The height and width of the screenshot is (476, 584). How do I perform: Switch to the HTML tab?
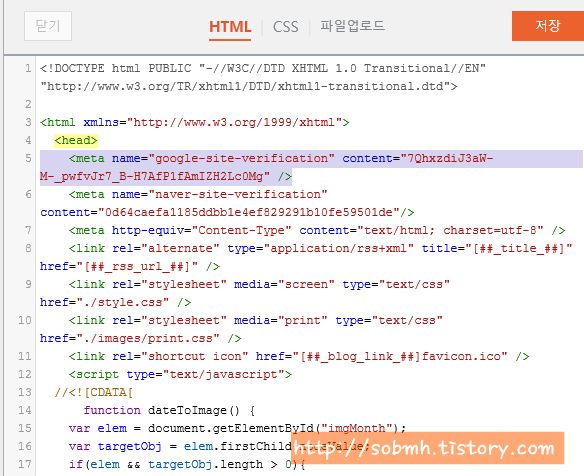click(x=230, y=27)
